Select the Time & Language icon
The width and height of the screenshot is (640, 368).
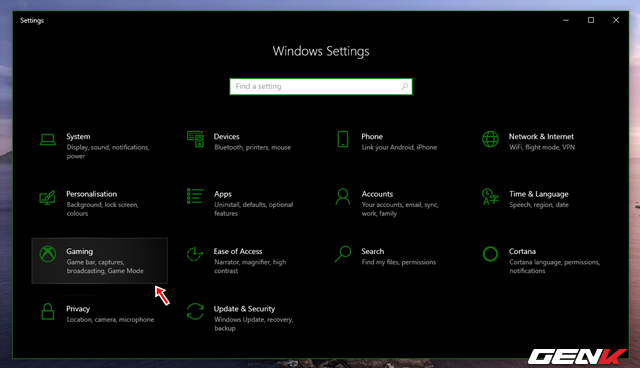[x=490, y=197]
